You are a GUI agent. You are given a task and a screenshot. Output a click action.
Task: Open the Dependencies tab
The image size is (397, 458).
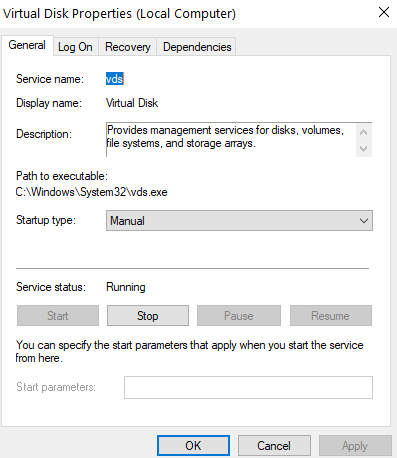(x=197, y=47)
